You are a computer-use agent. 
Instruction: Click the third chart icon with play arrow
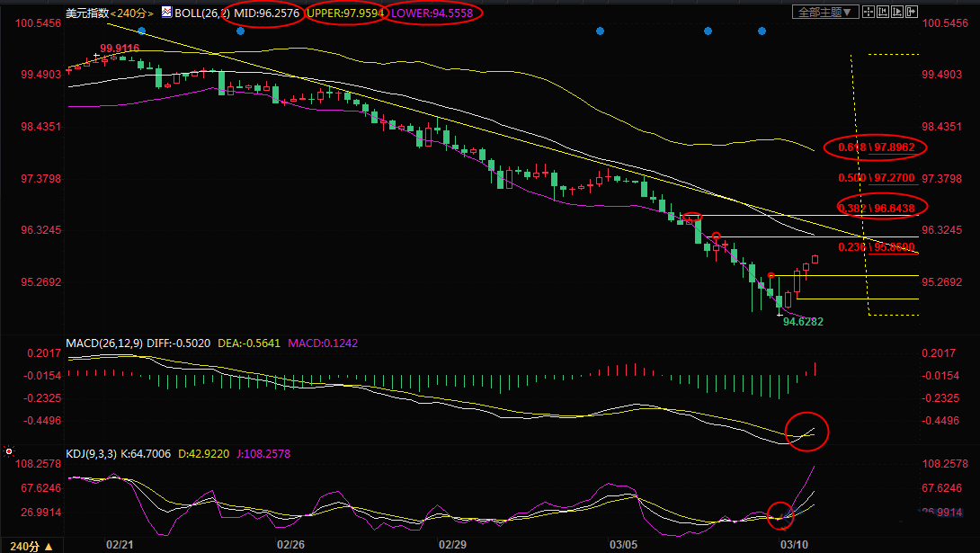(895, 13)
